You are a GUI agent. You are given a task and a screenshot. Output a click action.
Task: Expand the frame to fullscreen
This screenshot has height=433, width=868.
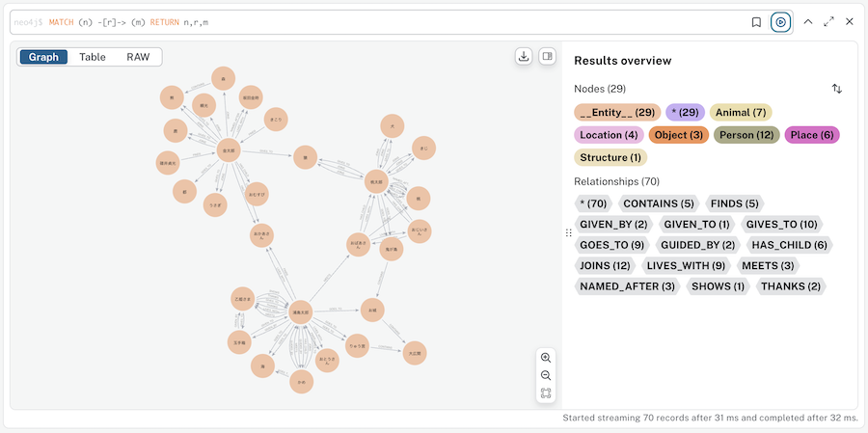(x=828, y=21)
